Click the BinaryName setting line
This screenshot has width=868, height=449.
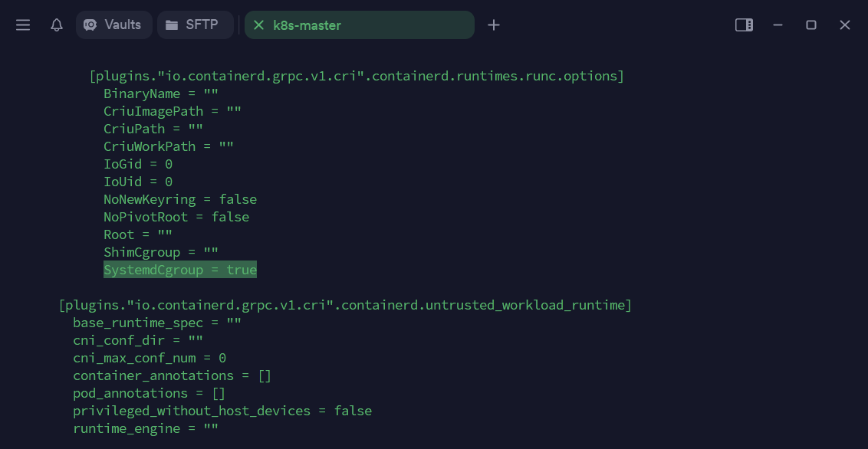pos(161,93)
